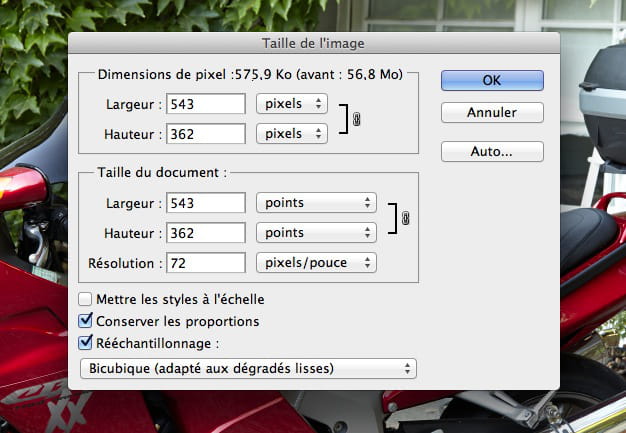Click the document Largeur input field
This screenshot has width=626, height=433.
tap(206, 203)
